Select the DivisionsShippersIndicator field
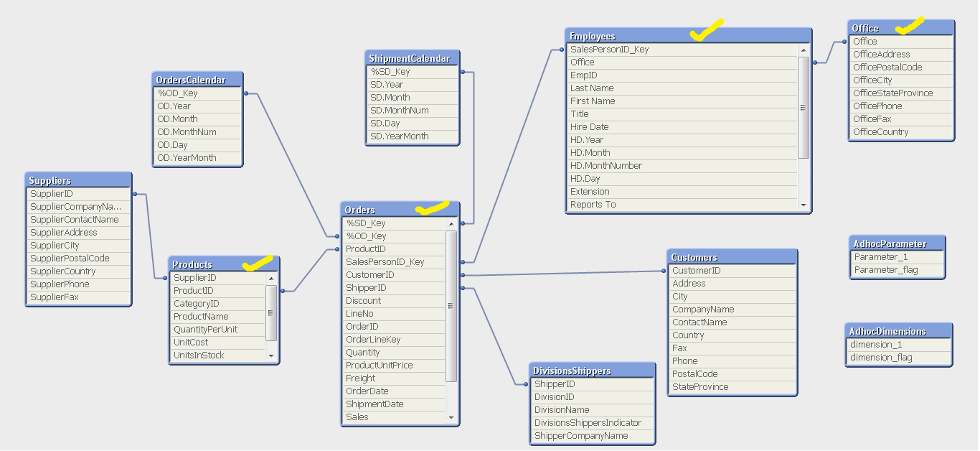The image size is (980, 451). coord(593,422)
